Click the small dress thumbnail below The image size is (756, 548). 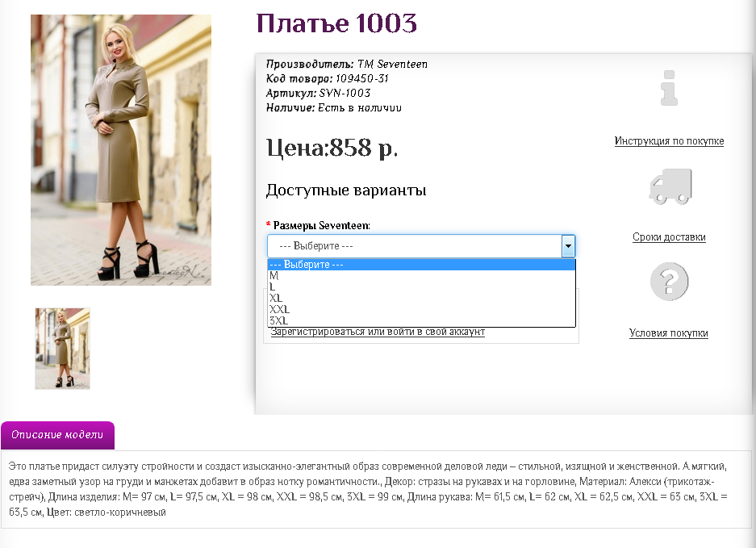[62, 348]
